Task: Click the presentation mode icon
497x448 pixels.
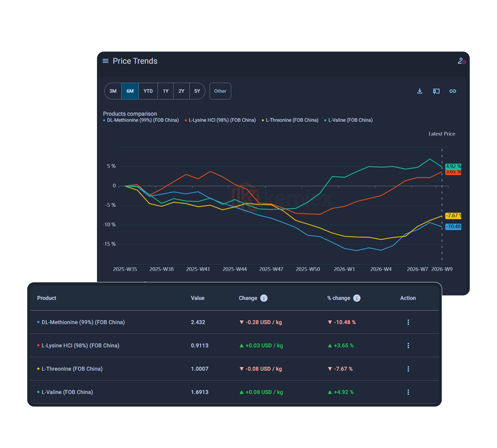Action: pos(436,91)
